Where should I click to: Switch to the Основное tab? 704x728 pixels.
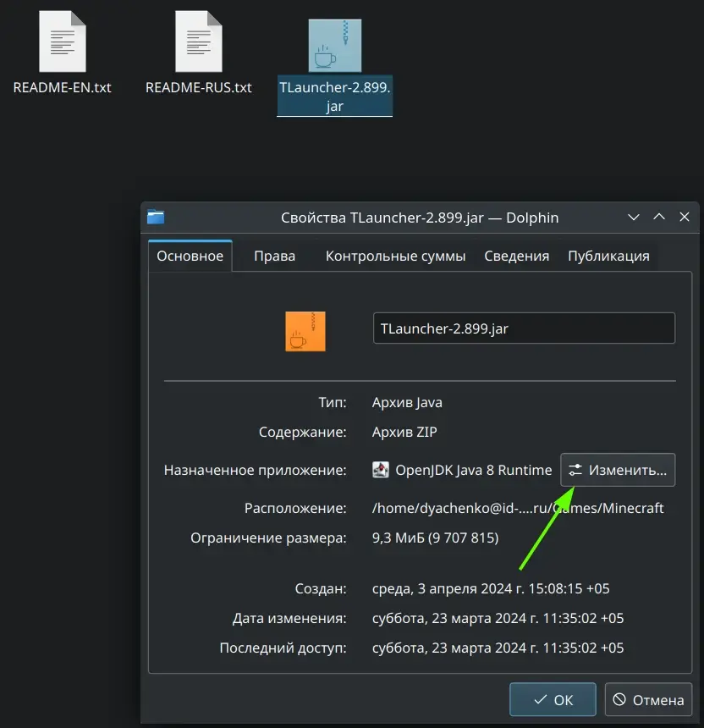tap(190, 256)
